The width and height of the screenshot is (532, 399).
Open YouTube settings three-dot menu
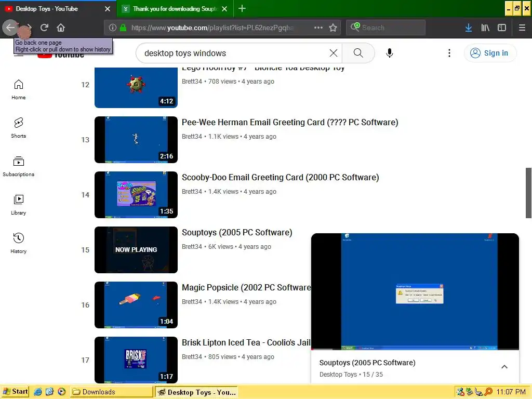[x=449, y=53]
